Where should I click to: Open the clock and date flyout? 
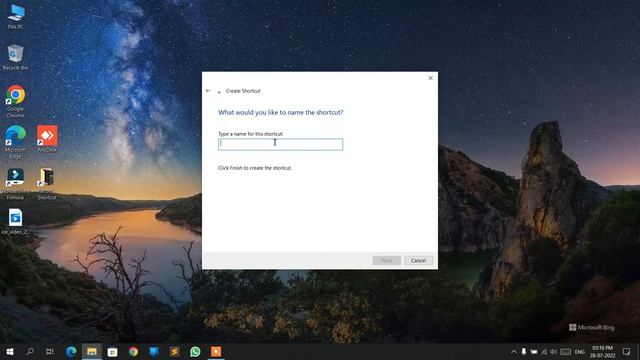[603, 351]
